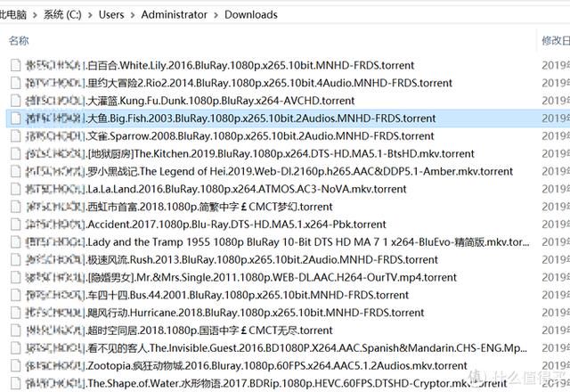Select 看不见的客人.The.Invisible.Guest file name
570x392 pixels.
[276, 348]
